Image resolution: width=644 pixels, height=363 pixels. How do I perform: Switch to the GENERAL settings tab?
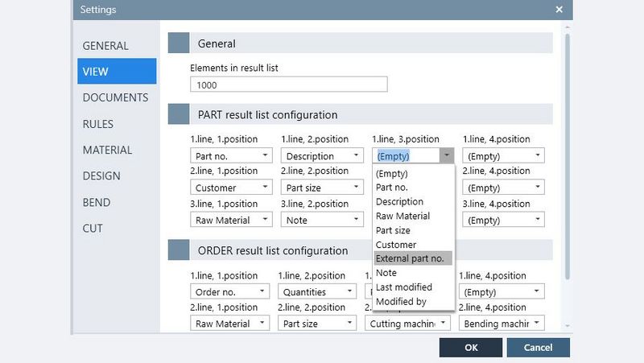[x=105, y=46]
